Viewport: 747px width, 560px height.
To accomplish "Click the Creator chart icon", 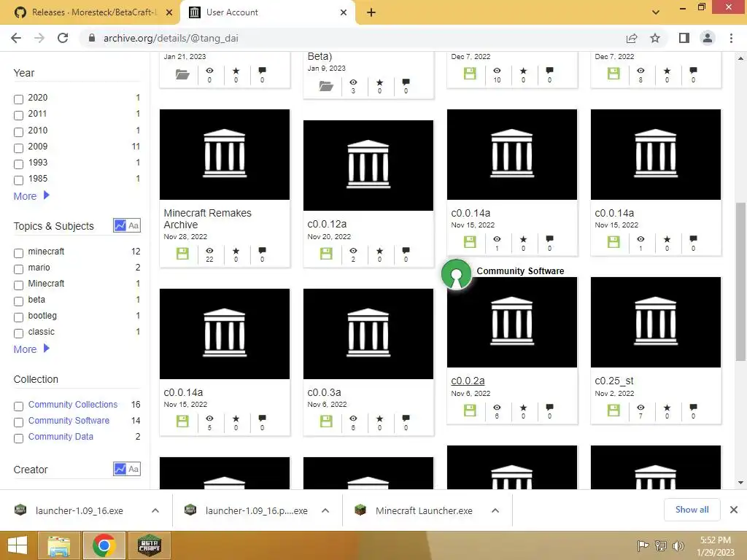I will [x=120, y=469].
